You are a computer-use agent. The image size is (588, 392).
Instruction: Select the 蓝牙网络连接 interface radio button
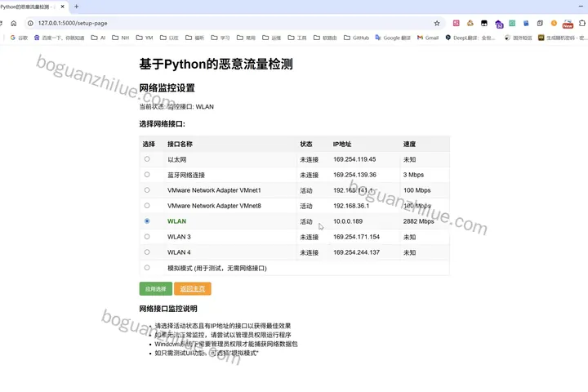click(x=147, y=175)
